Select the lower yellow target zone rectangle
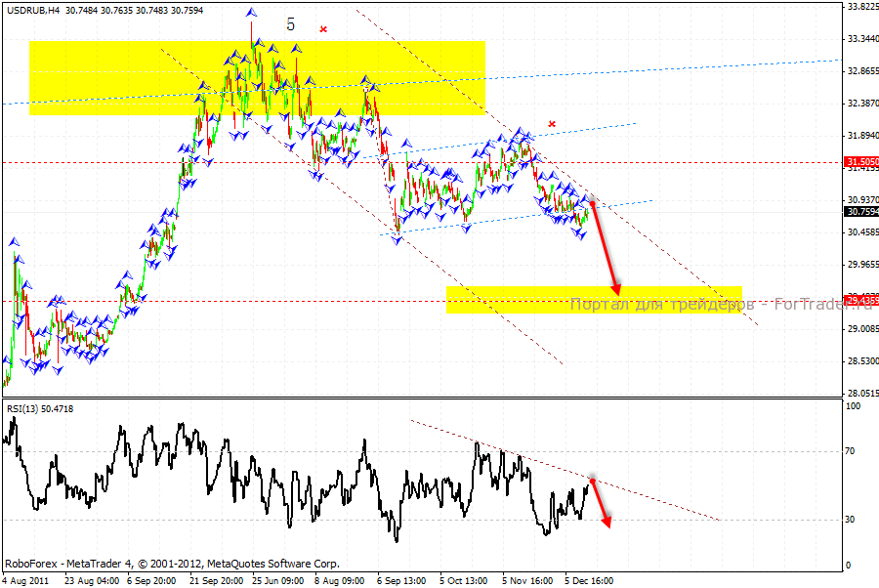The image size is (879, 588). [594, 300]
